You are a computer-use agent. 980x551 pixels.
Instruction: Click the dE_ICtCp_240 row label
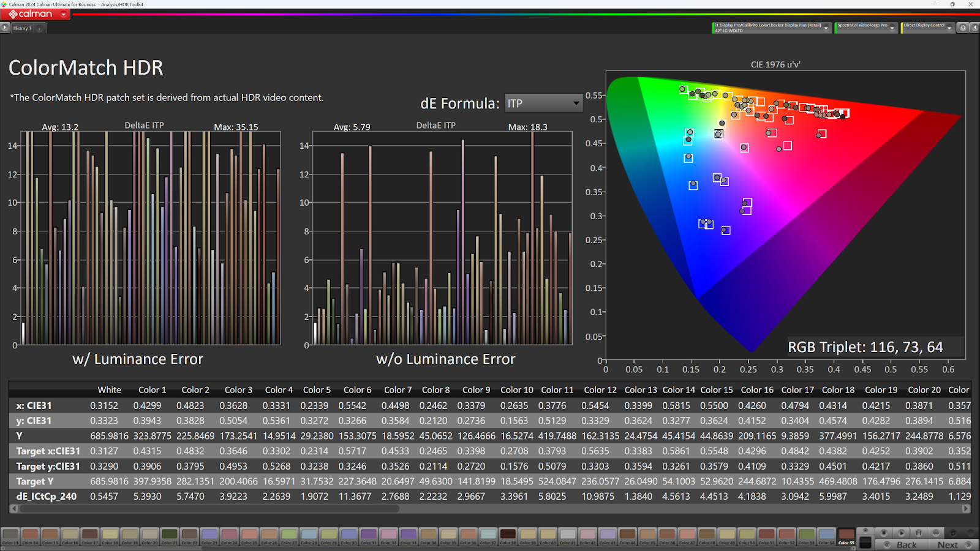(47, 497)
